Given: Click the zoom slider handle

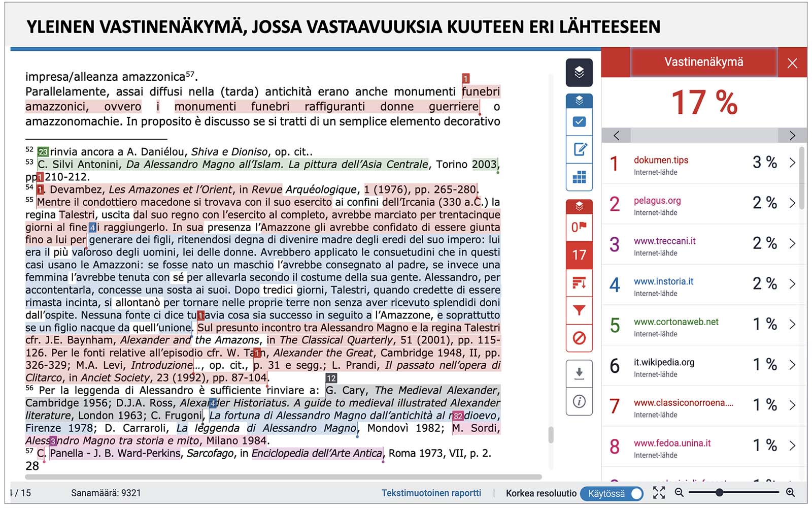Looking at the screenshot, I should point(719,492).
